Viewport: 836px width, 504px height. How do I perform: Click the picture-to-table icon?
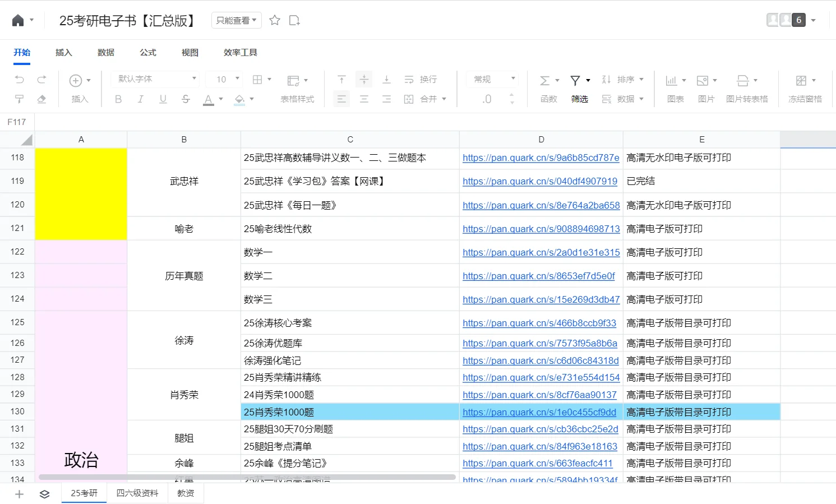pos(743,81)
